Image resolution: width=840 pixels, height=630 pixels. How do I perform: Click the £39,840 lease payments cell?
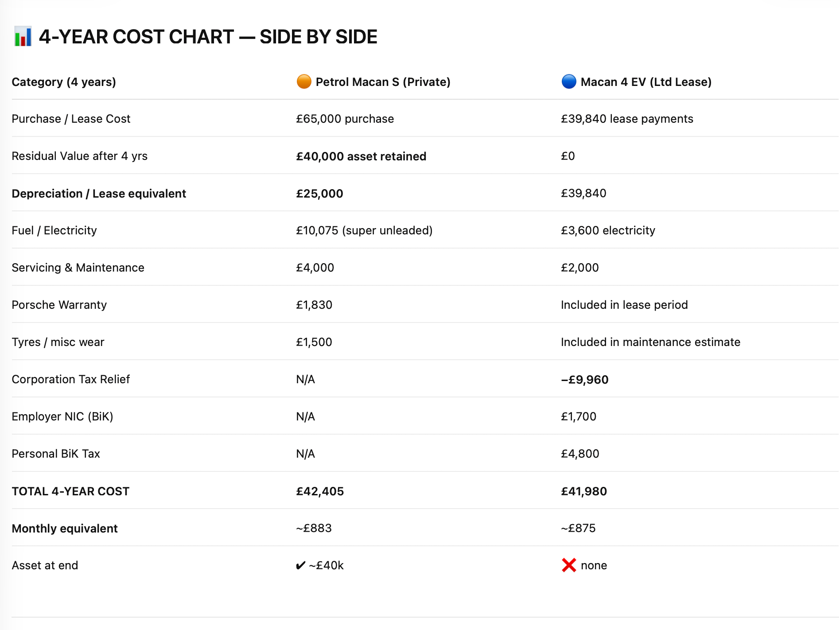pyautogui.click(x=626, y=119)
